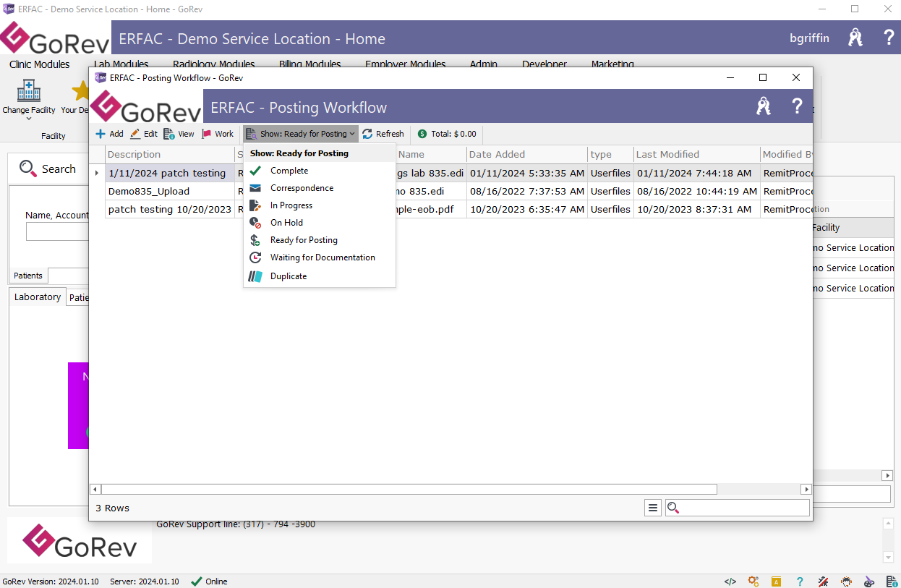The image size is (901, 588).
Task: Click the crossed-out bug status icon
Action: coord(823,581)
